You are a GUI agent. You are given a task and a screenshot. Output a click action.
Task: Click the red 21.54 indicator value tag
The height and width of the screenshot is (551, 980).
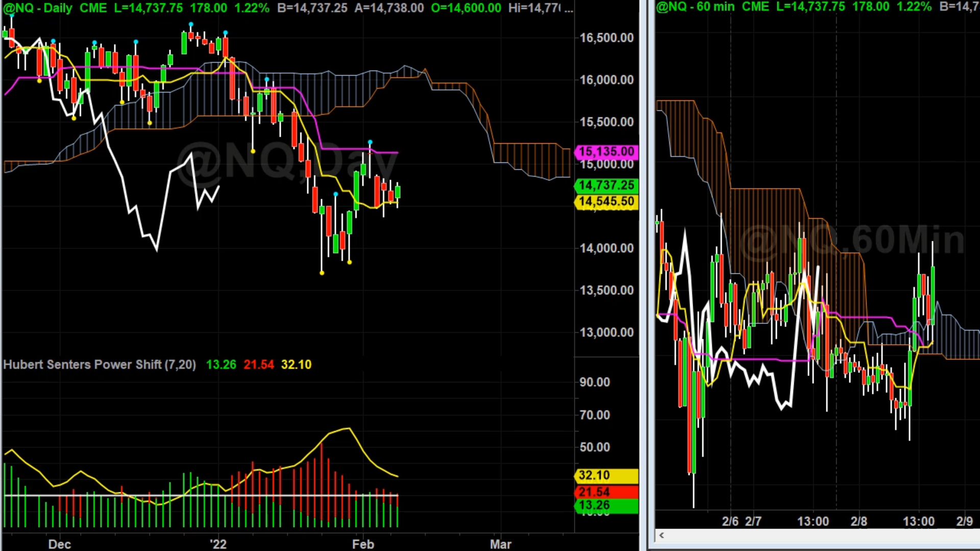(x=606, y=492)
